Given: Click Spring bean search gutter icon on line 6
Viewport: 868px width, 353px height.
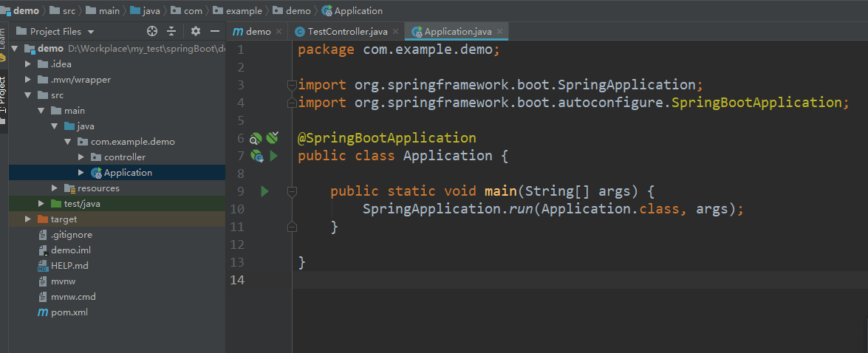Looking at the screenshot, I should click(256, 138).
